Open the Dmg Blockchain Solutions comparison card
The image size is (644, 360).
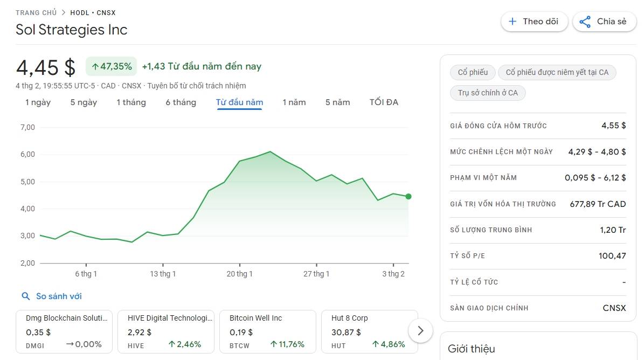pyautogui.click(x=64, y=331)
